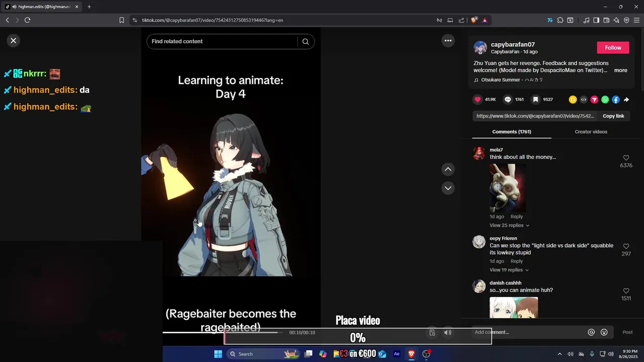
Task: Open capybarafan07 profile avatar
Action: [480, 48]
